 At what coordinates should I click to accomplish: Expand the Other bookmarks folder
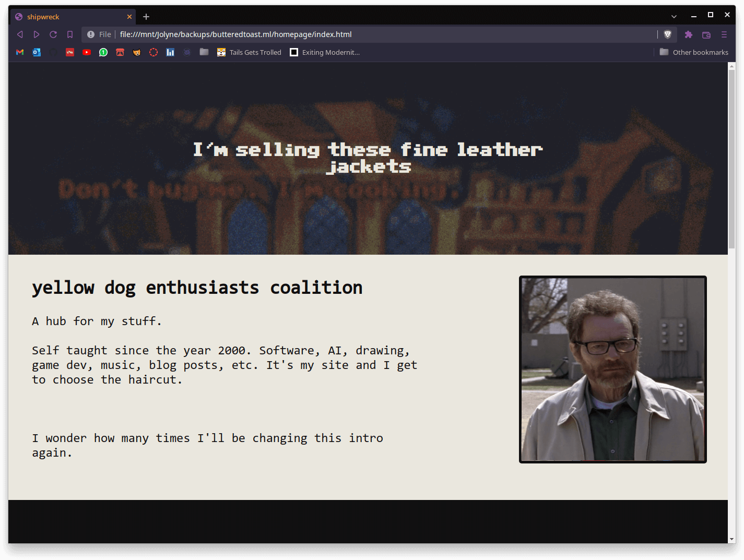click(x=694, y=52)
